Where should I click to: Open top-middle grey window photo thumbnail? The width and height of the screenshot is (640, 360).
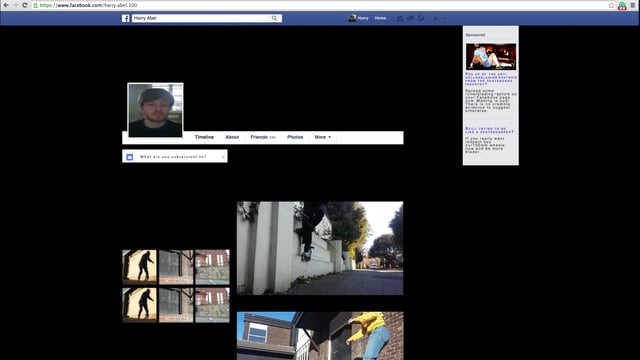176,267
